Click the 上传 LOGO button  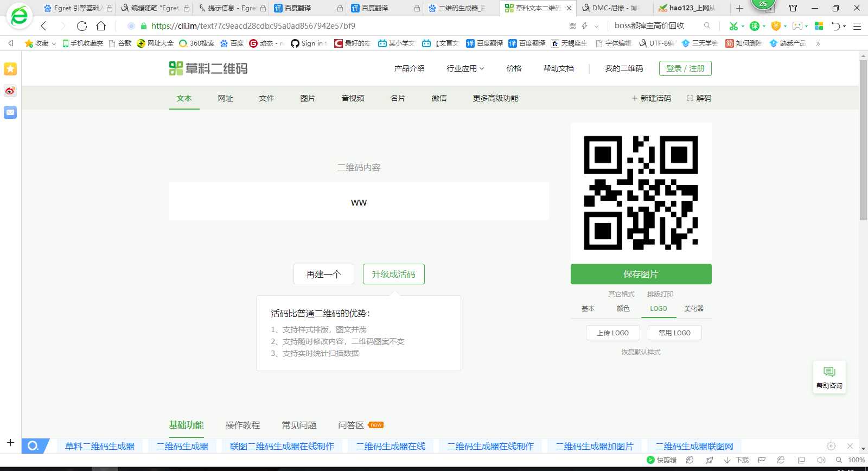(613, 333)
